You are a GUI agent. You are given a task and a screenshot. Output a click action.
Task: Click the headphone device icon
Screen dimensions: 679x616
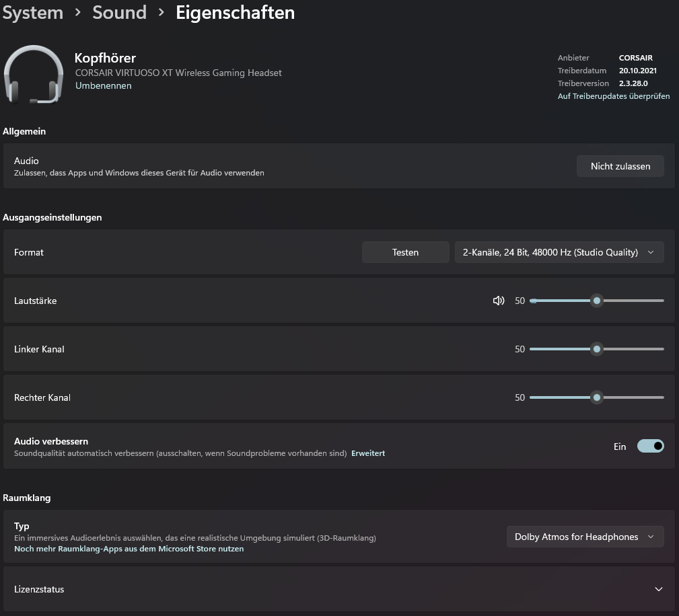[34, 74]
